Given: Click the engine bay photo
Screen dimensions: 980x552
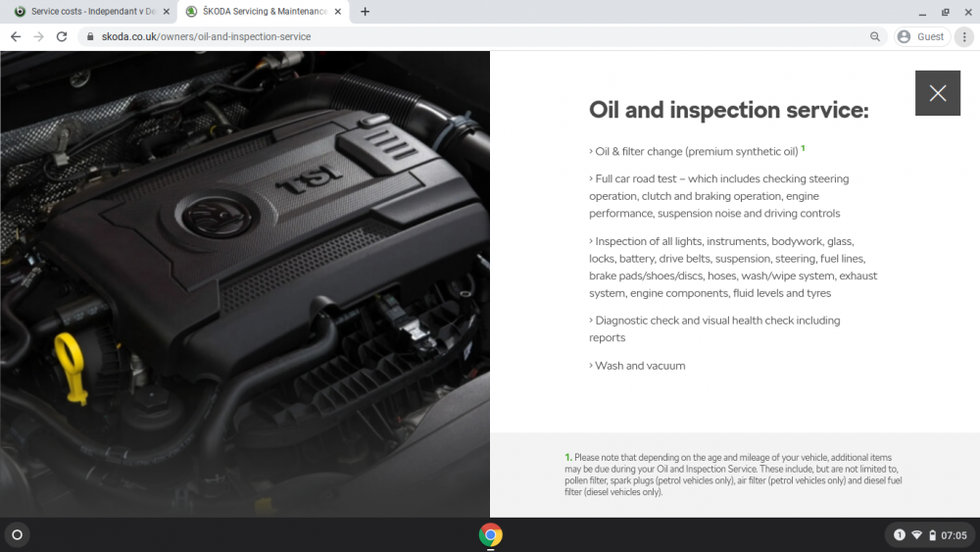Looking at the screenshot, I should click(x=245, y=284).
